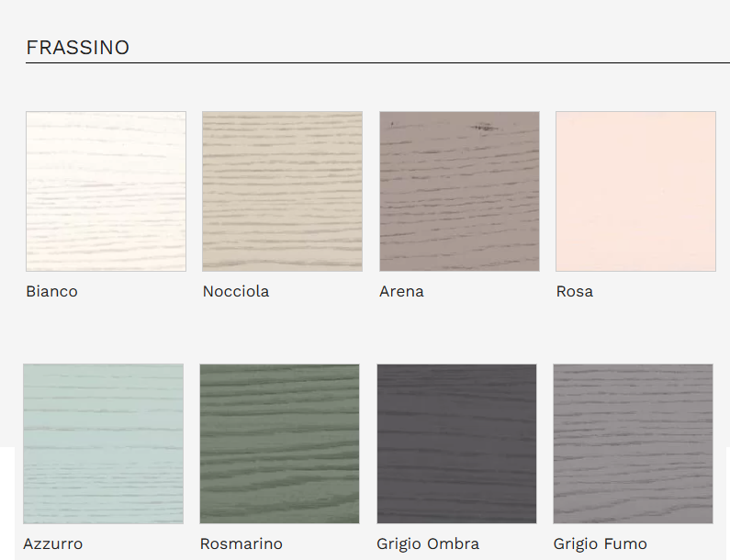Click the Rosmarino finish label

click(x=241, y=543)
